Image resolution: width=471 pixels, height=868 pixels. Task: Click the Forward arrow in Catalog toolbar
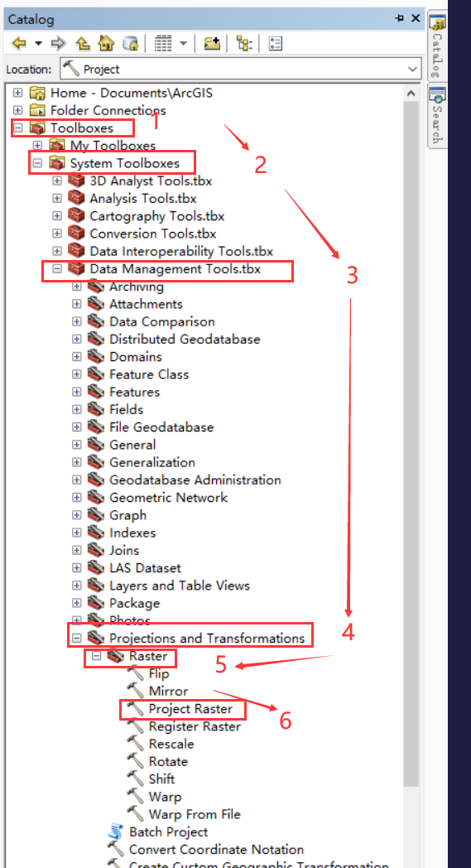[x=59, y=42]
